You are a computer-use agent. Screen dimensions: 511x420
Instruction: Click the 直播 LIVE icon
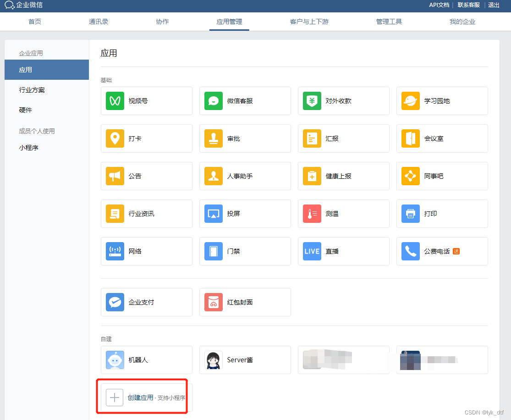312,251
